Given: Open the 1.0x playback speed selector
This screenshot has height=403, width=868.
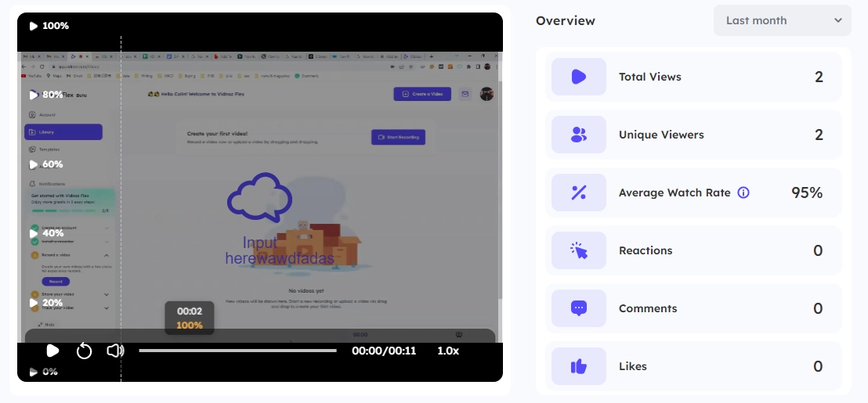Looking at the screenshot, I should point(448,351).
